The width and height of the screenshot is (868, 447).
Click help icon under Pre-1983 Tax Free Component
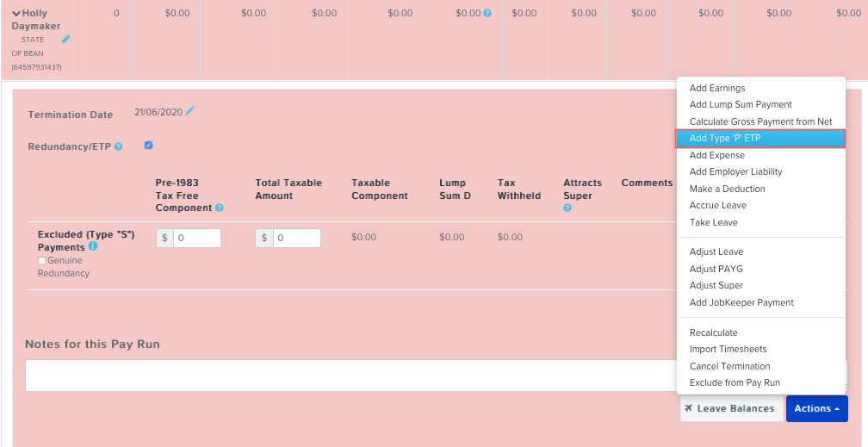[220, 208]
